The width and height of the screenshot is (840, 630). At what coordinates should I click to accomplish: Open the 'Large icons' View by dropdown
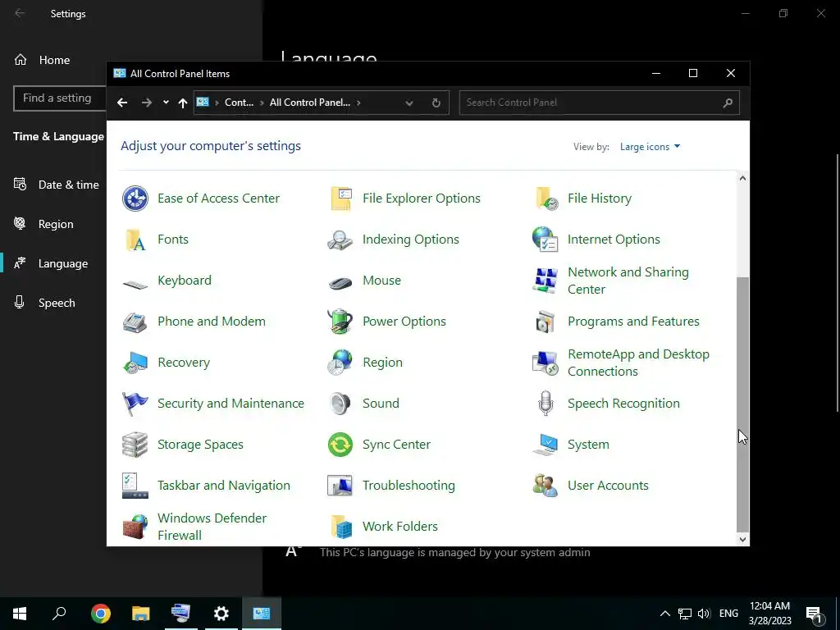click(650, 147)
